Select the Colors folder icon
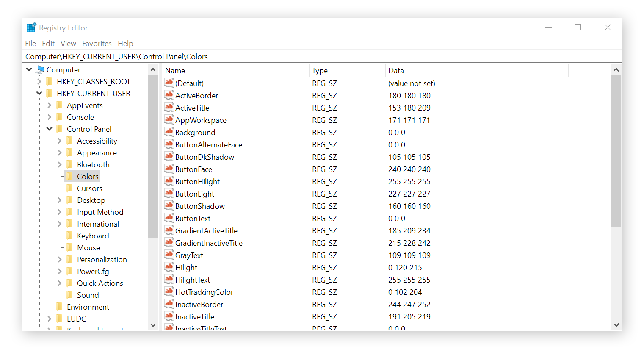 pyautogui.click(x=70, y=176)
